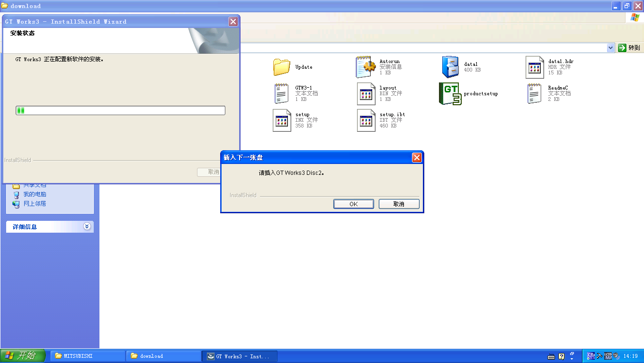Screen dimensions: 644x363
Task: Select the GTW3-1 text document
Action: pyautogui.click(x=282, y=93)
